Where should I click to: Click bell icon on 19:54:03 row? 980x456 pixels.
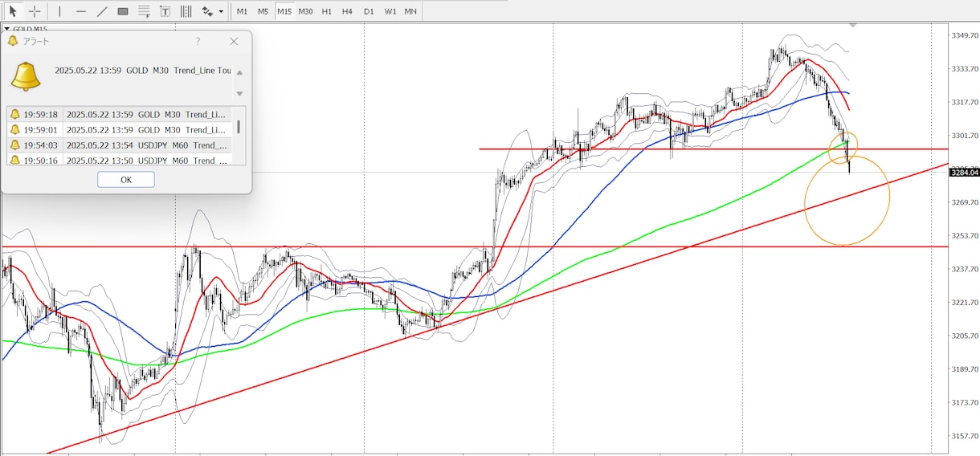click(14, 145)
